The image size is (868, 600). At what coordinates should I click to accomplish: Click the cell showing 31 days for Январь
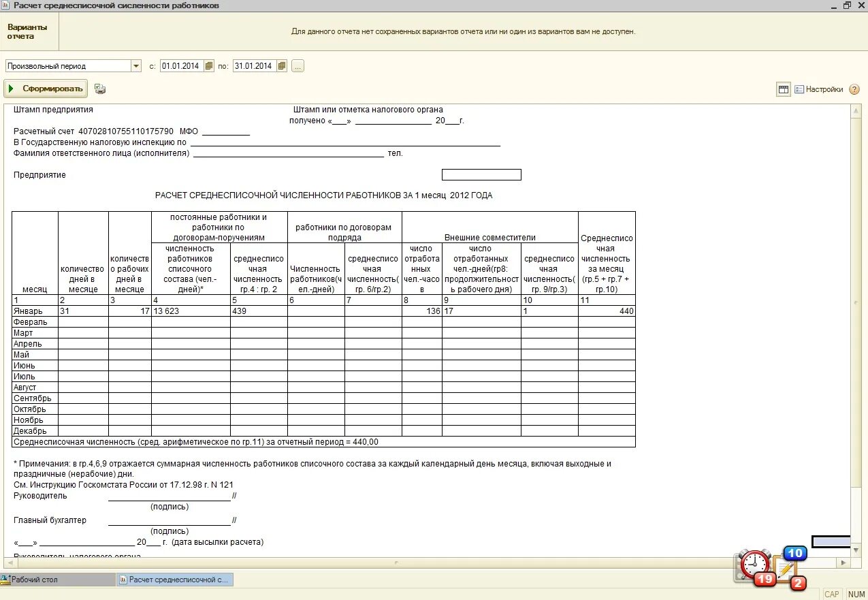[x=83, y=311]
